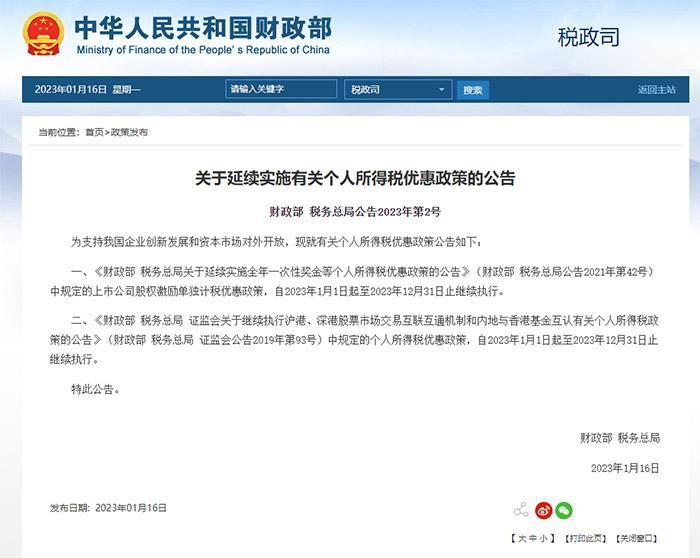
Task: Share the announcement to Weibo
Action: (543, 510)
